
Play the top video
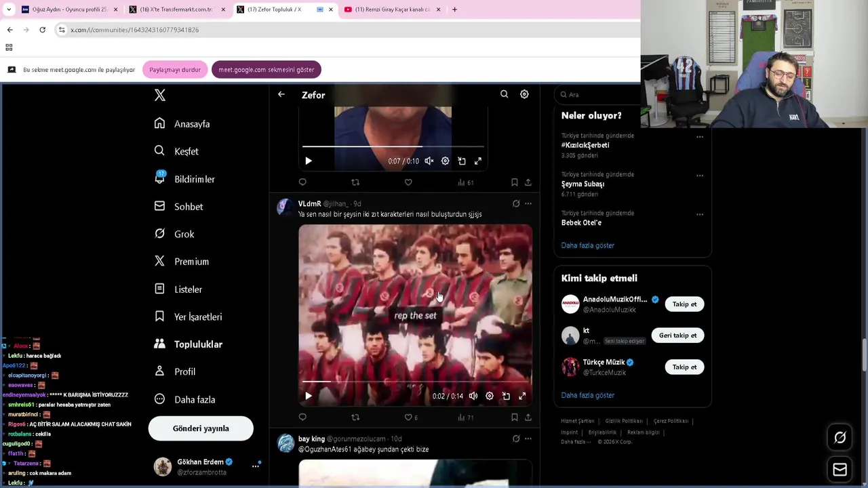click(x=309, y=161)
